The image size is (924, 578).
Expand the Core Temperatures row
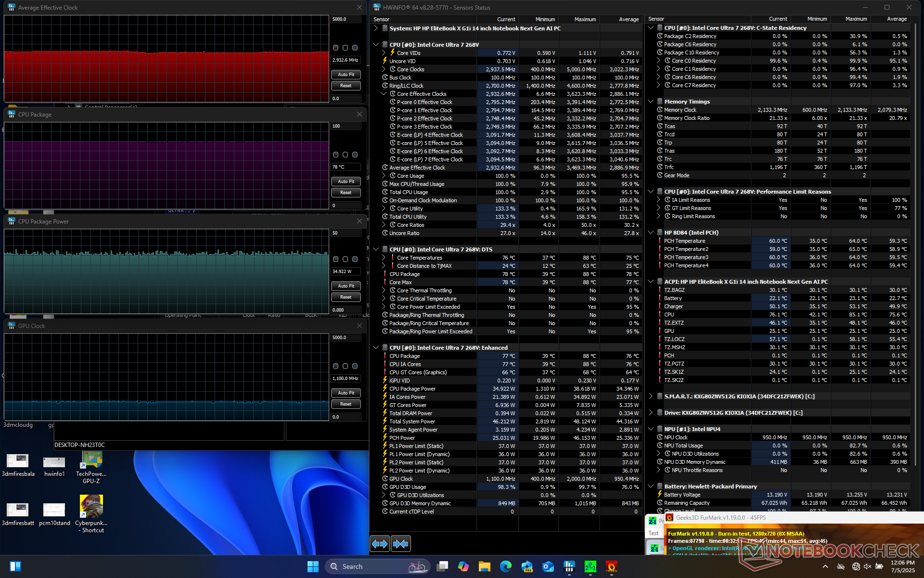pos(384,258)
